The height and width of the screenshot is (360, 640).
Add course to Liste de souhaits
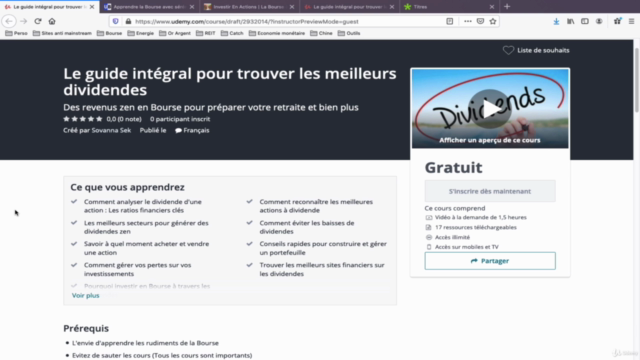tap(536, 50)
